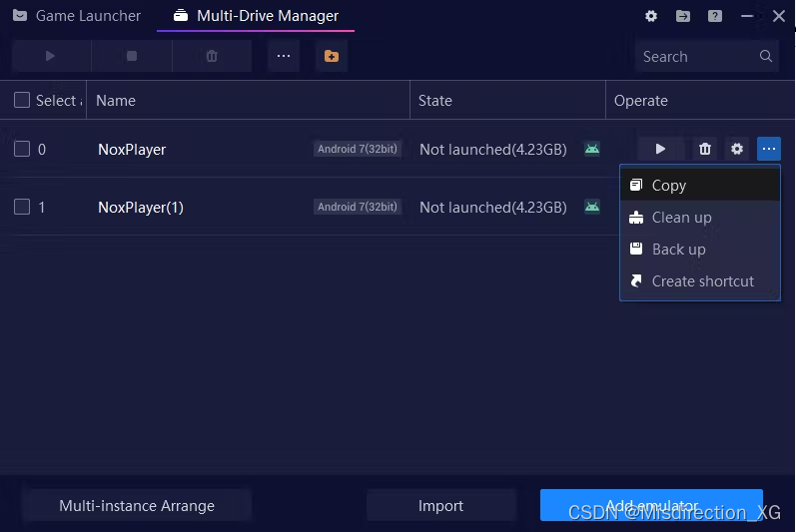
Task: Click the export arrow icon in title bar
Action: point(683,16)
